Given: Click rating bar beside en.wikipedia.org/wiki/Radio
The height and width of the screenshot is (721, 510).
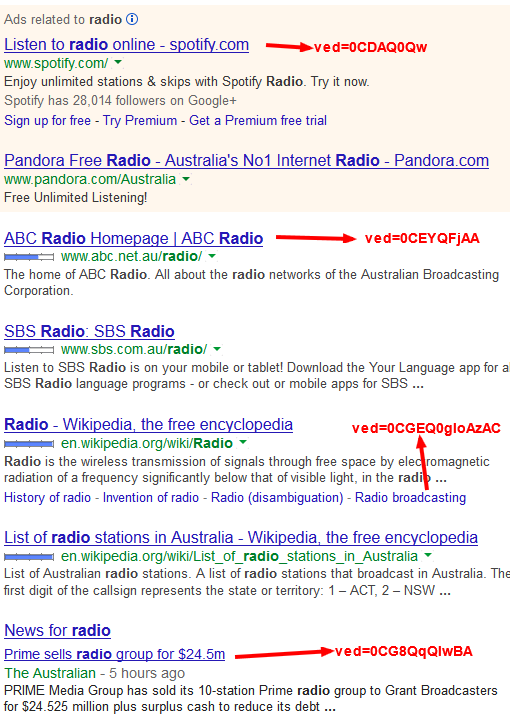Looking at the screenshot, I should click(x=29, y=444).
